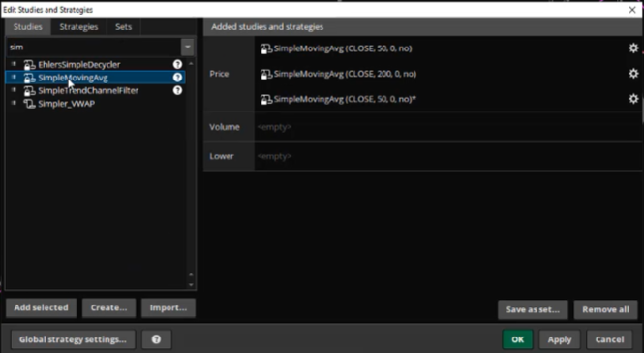
Task: Expand the SimpleMovingAvg tree node
Action: (14, 78)
